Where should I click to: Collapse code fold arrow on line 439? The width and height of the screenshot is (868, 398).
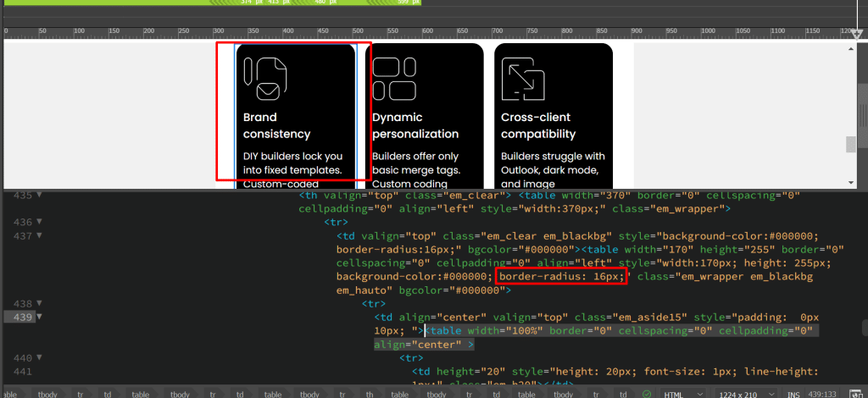[39, 317]
